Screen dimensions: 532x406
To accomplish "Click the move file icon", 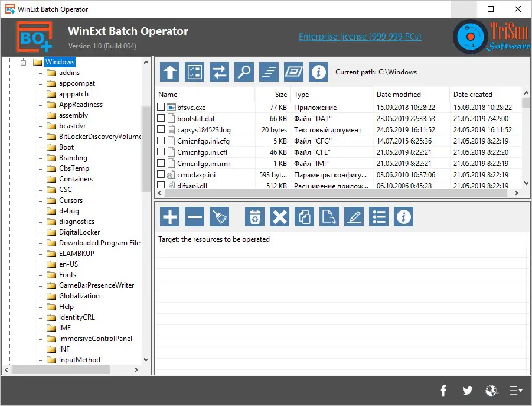I will pyautogui.click(x=329, y=216).
